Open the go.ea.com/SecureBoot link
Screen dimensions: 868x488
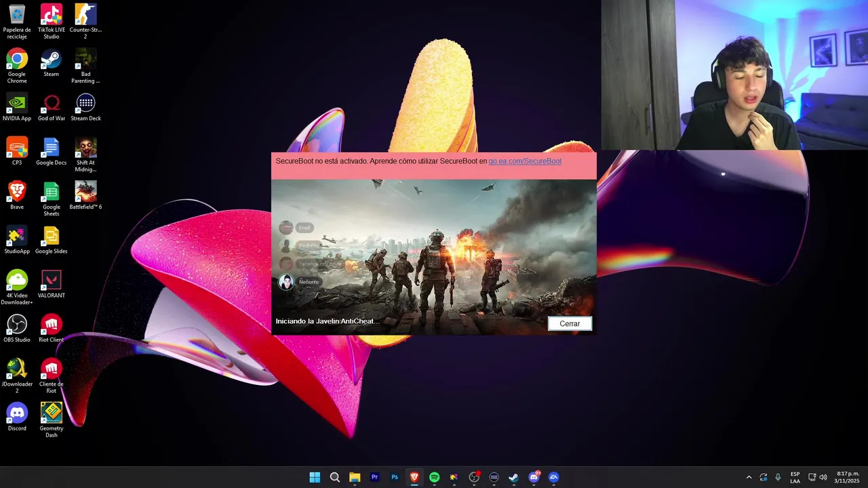(x=525, y=161)
